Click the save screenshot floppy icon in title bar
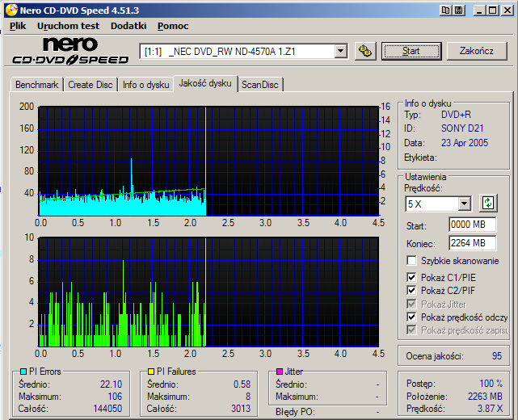The width and height of the screenshot is (518, 420). click(459, 10)
